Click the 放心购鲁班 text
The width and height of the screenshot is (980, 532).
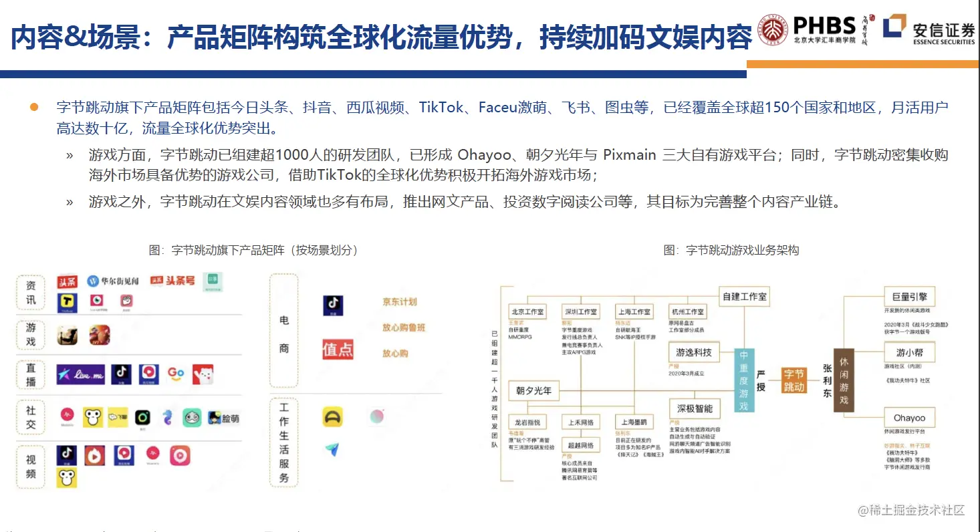click(x=404, y=327)
